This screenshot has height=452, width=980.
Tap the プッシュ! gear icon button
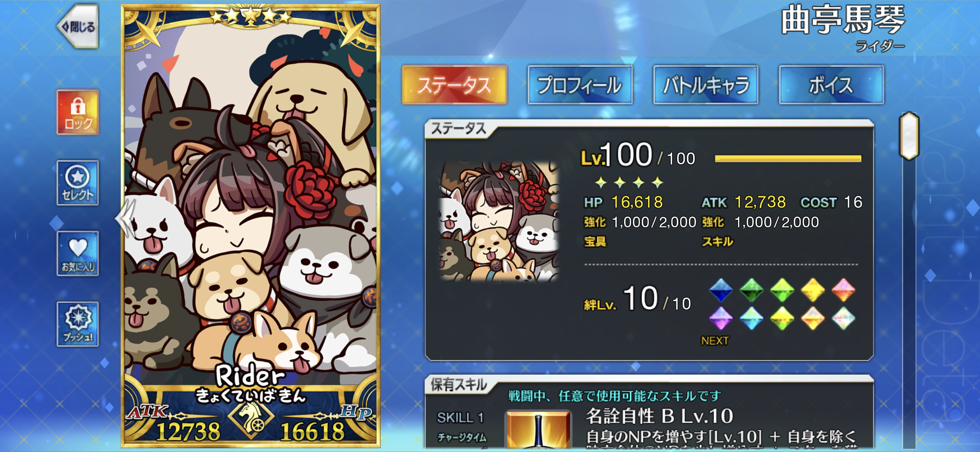78,324
